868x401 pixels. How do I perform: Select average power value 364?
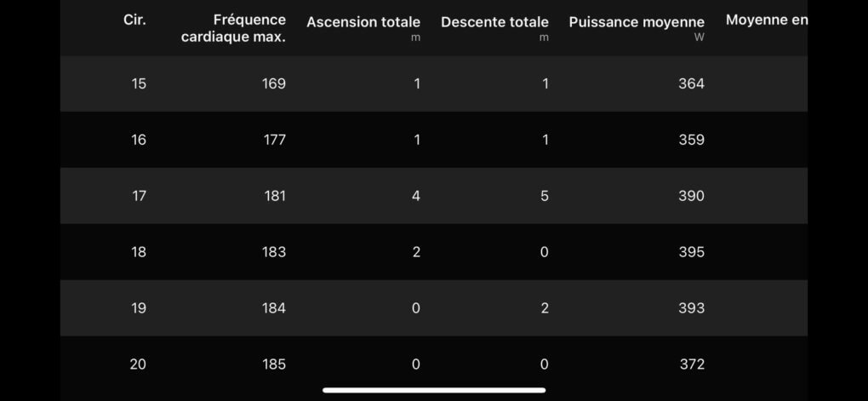(691, 83)
